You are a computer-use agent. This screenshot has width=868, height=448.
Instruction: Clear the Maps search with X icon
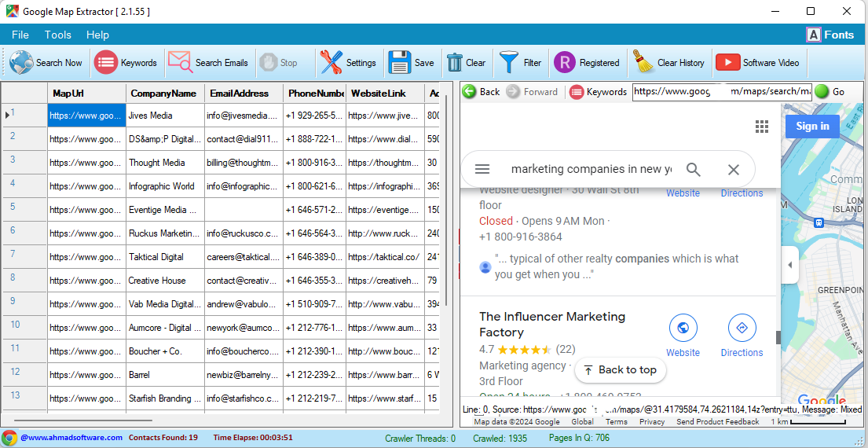click(734, 170)
